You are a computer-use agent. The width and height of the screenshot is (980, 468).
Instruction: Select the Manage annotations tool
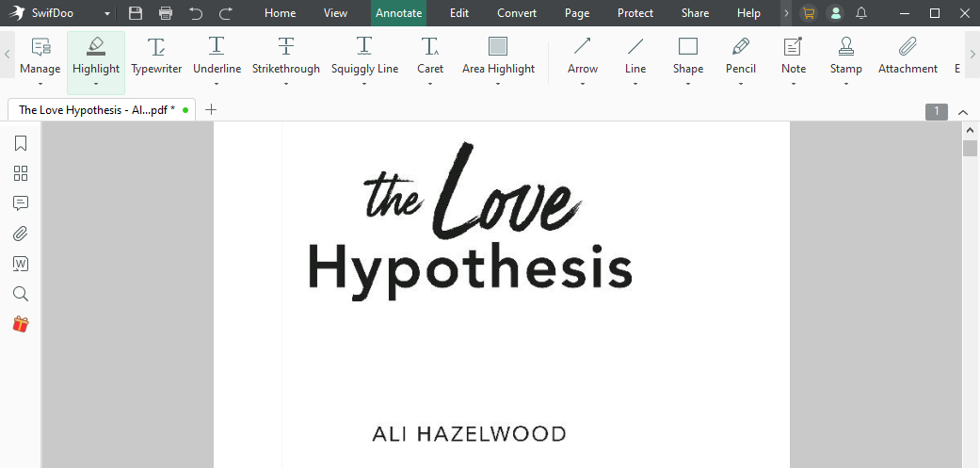coord(40,56)
